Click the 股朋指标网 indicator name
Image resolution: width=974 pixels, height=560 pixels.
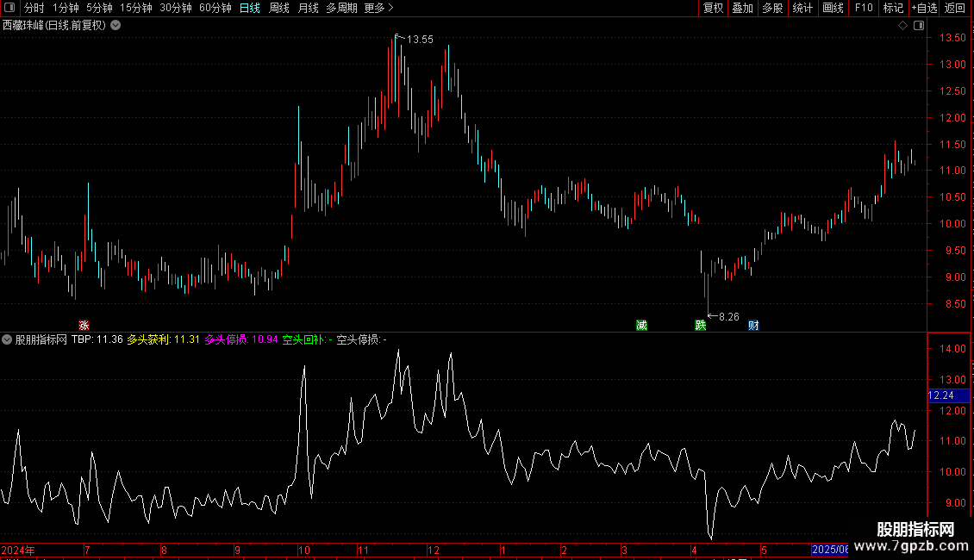[x=41, y=339]
